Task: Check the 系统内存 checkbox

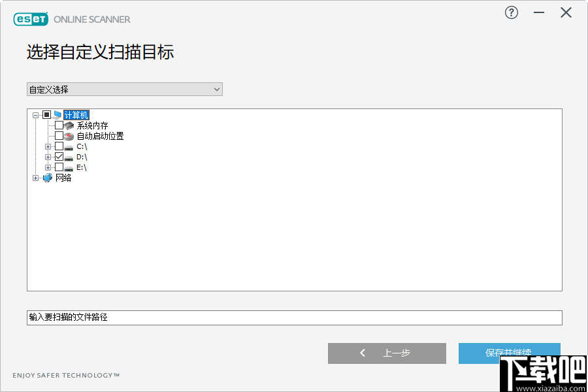Action: (57, 125)
